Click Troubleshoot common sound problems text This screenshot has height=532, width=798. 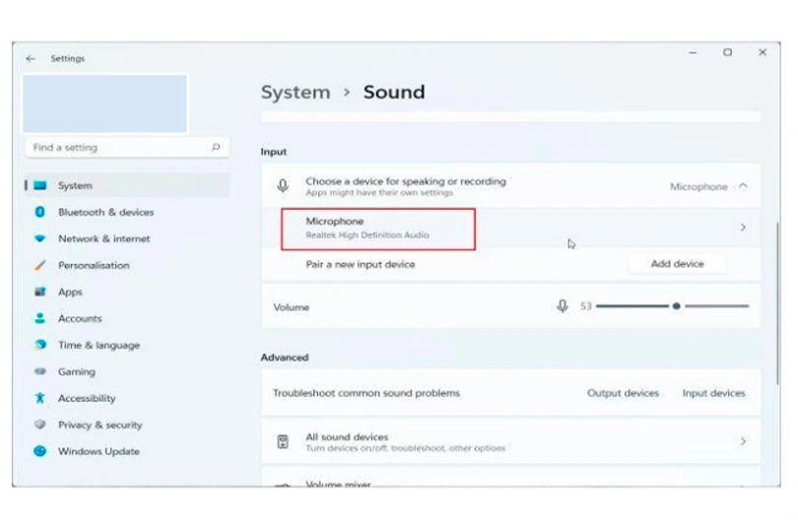tap(366, 393)
